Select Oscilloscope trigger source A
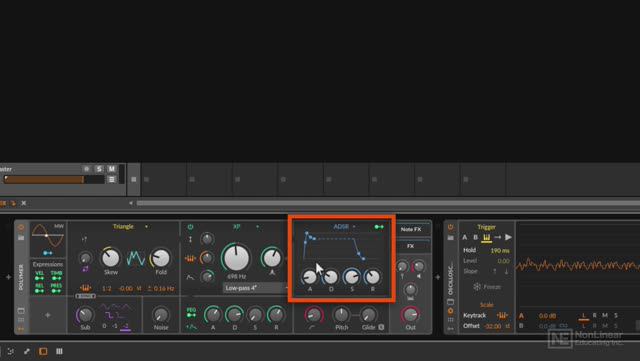 pos(464,237)
